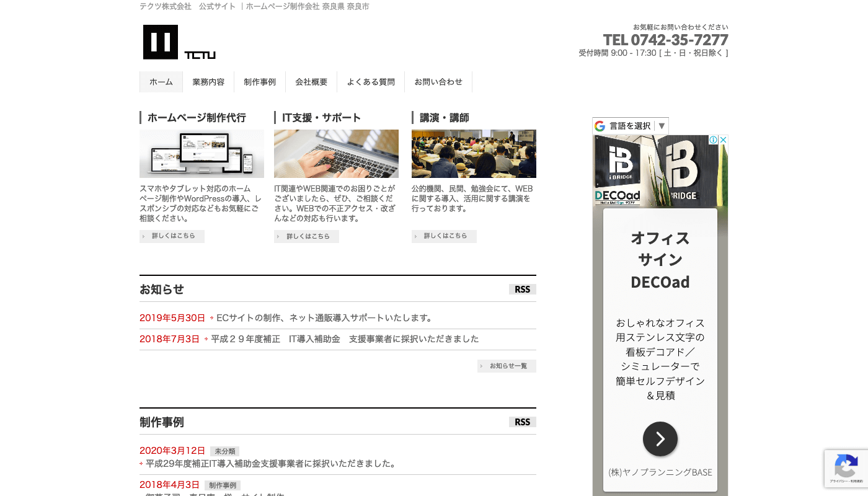Close the ad with X icon
Screen dimensions: 868x496
coord(723,140)
